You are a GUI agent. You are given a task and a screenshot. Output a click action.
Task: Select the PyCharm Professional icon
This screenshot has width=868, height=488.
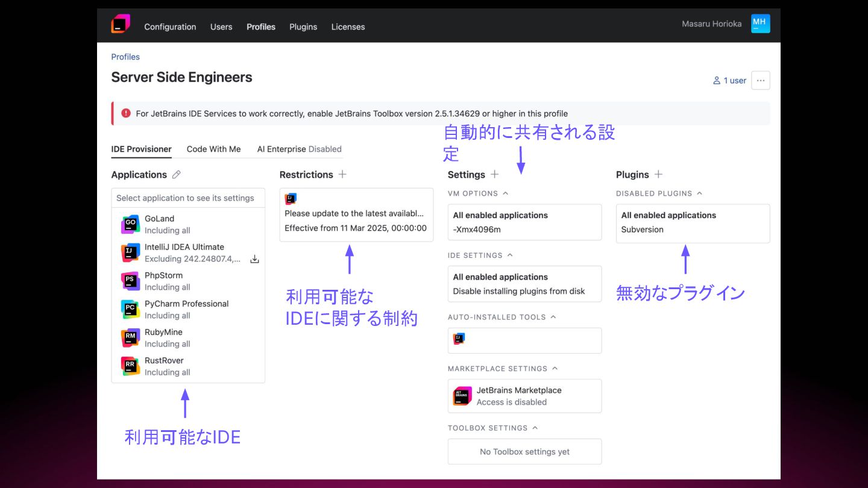tap(130, 309)
